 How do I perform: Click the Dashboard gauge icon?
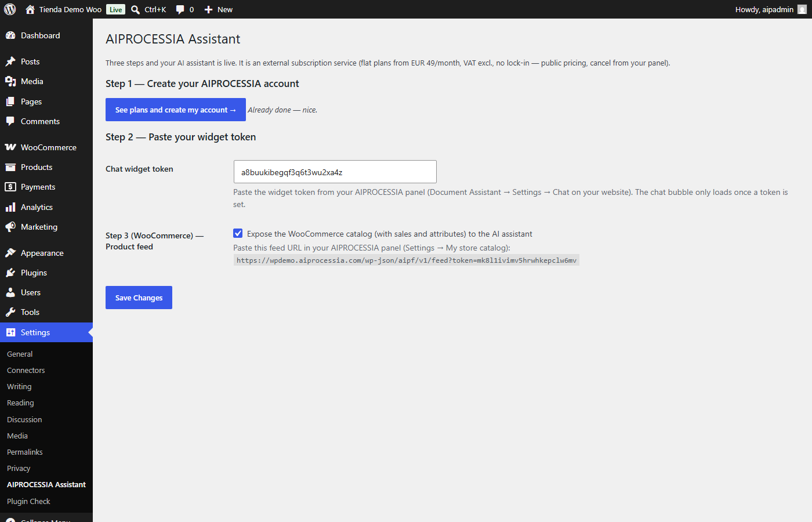coord(10,35)
